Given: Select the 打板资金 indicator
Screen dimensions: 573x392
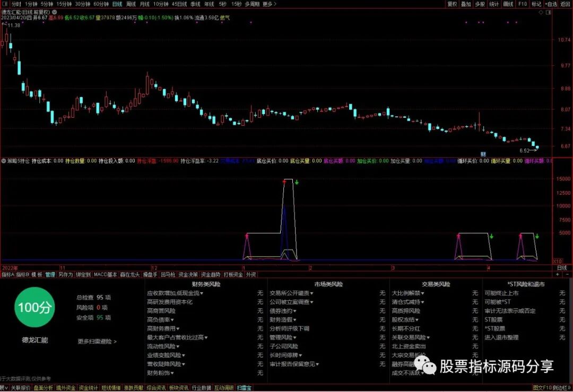Looking at the screenshot, I should 233,274.
